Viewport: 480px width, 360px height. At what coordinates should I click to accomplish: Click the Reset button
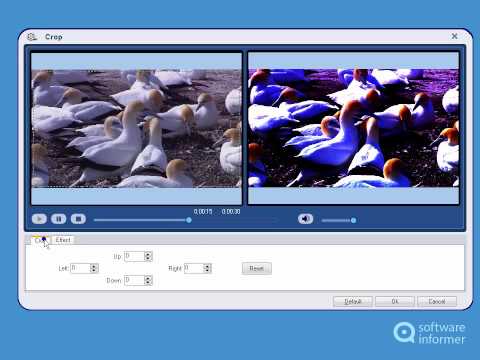coord(257,268)
